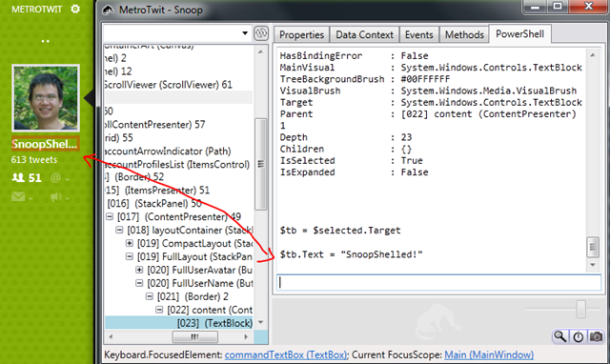Viewport: 610px width, 364px height.
Task: Click the Main (MainWindow) focus scope link
Action: click(489, 354)
